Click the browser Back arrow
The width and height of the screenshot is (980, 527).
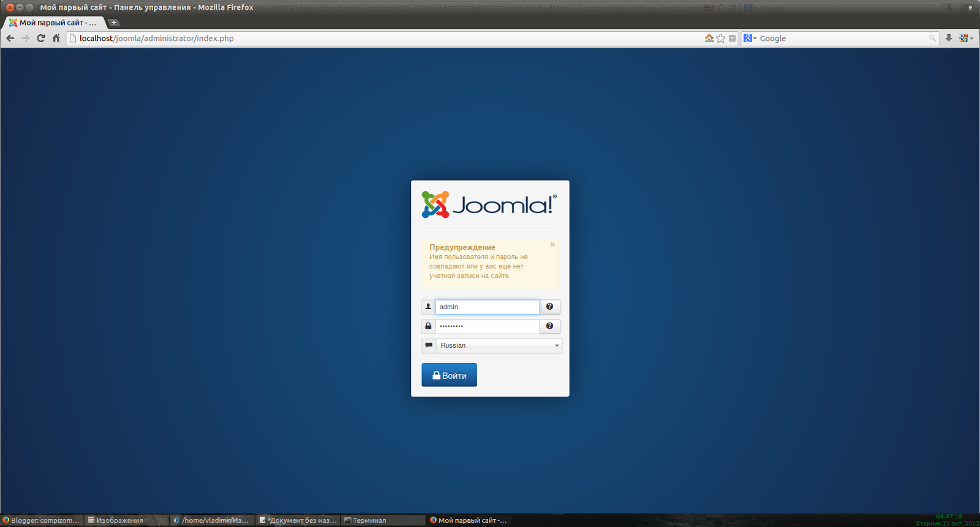10,38
